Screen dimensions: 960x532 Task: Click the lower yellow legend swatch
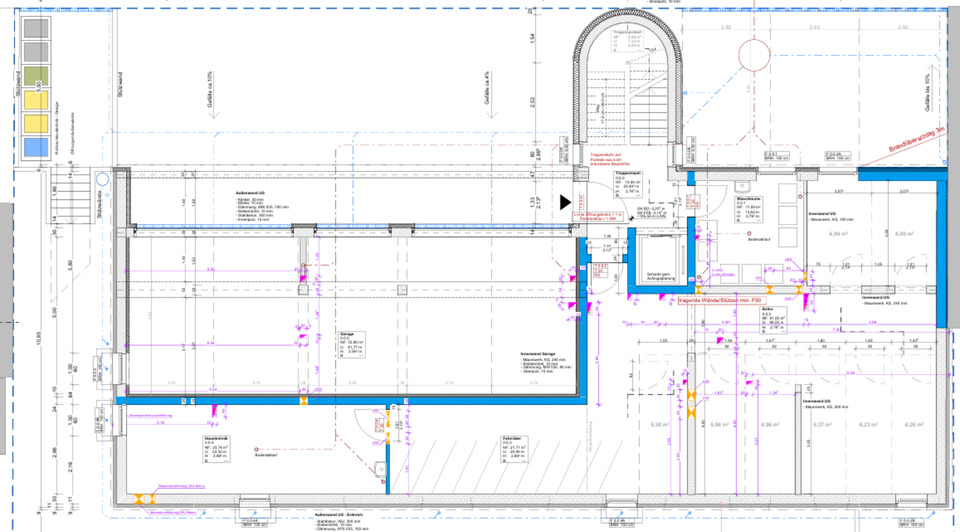[x=34, y=123]
